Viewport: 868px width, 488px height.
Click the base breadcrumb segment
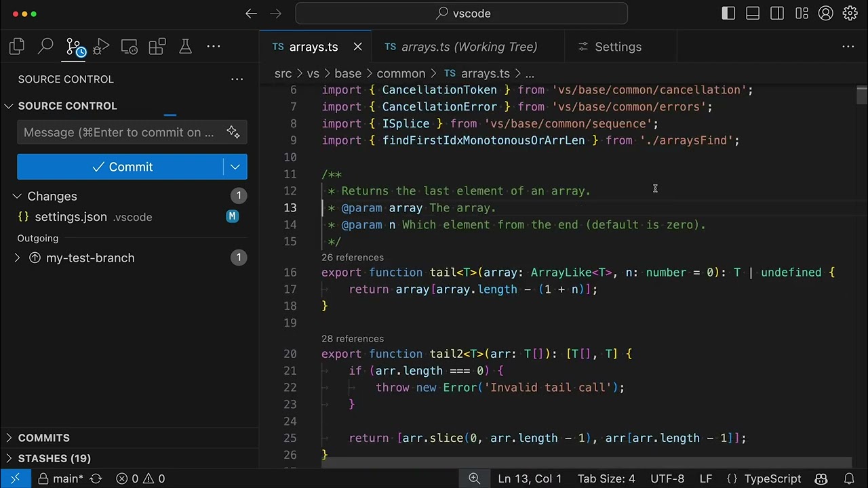[348, 73]
